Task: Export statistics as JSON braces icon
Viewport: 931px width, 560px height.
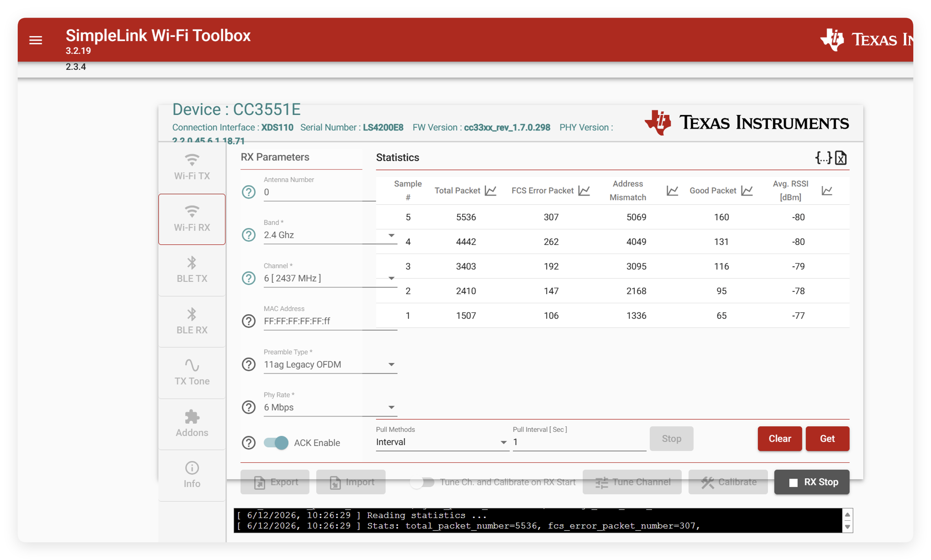Action: click(x=823, y=158)
